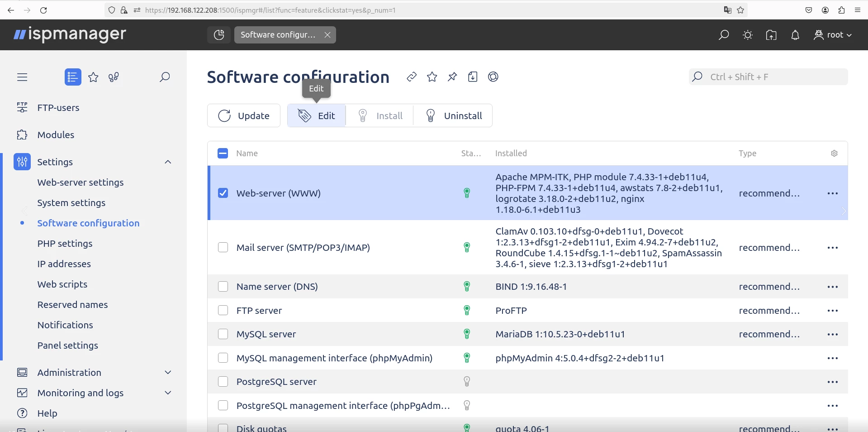
Task: Click the Update button
Action: (x=244, y=116)
